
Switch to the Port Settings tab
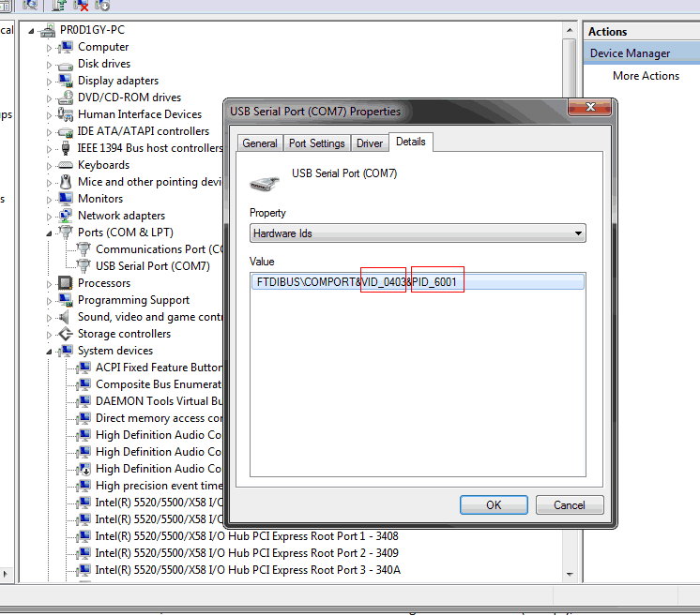tap(316, 143)
